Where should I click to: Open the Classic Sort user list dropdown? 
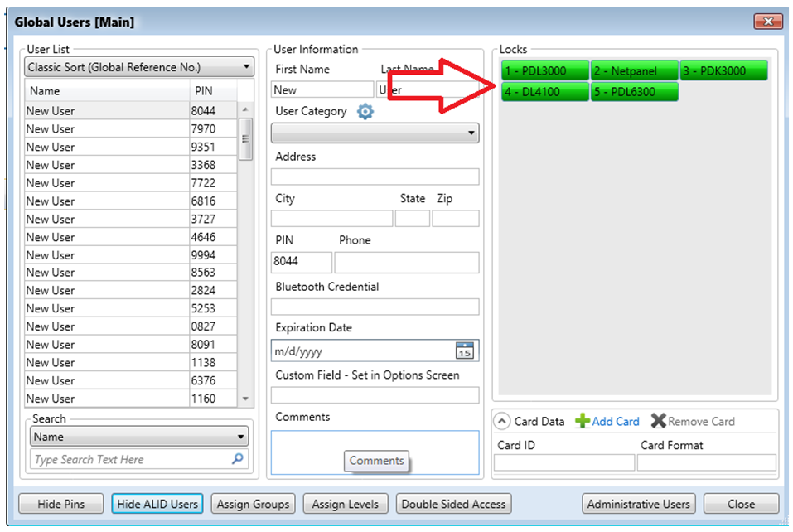point(139,67)
